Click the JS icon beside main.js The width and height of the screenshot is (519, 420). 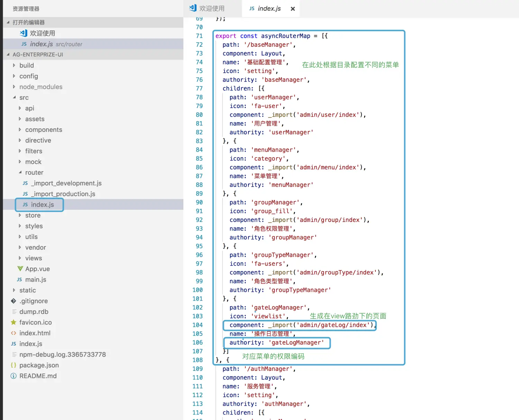19,279
